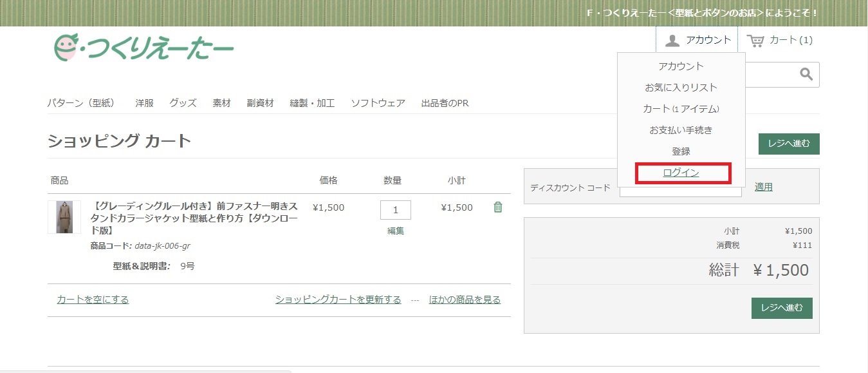Click the green レジへ進む checkout button
868x373 pixels.
pyautogui.click(x=788, y=144)
